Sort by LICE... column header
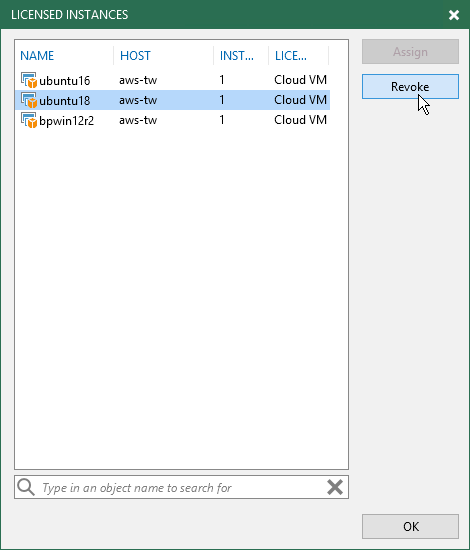 pos(291,56)
